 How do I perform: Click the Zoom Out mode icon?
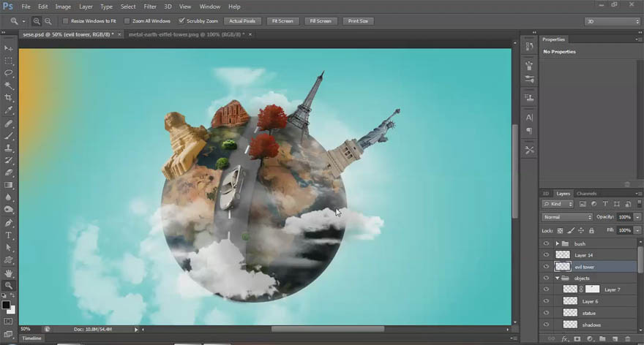pyautogui.click(x=48, y=21)
